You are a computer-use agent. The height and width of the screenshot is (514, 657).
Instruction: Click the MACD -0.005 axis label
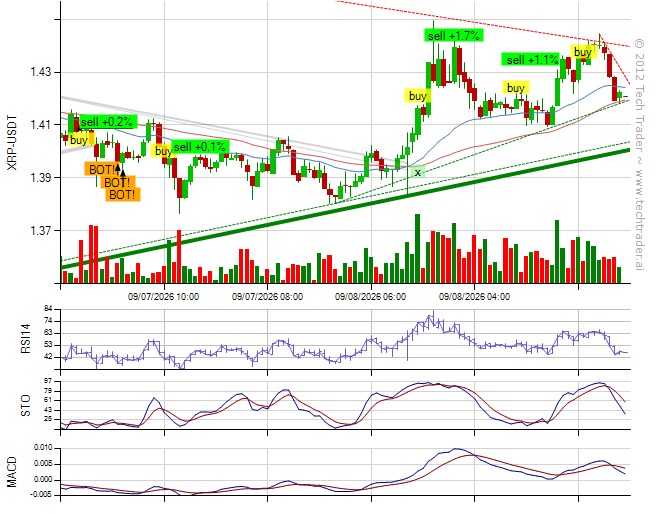coord(42,495)
